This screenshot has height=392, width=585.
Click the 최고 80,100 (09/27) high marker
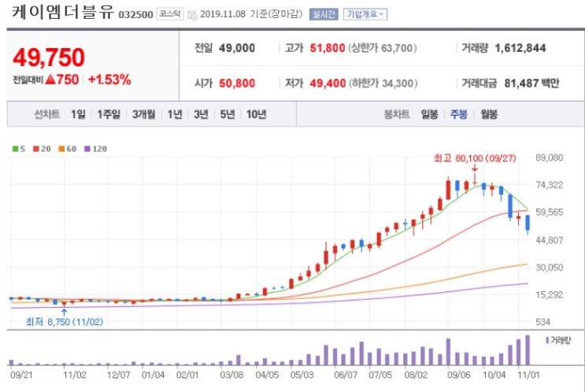(x=475, y=158)
